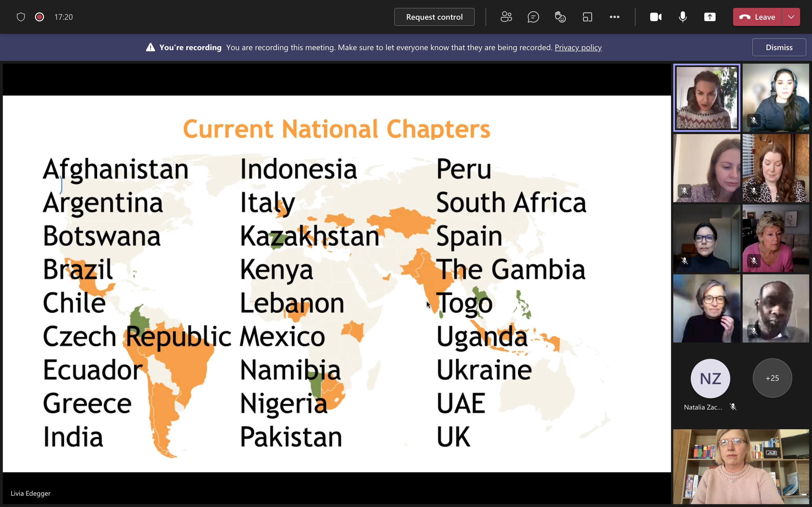Select the active speaker video tile
The image size is (812, 507).
(x=707, y=97)
